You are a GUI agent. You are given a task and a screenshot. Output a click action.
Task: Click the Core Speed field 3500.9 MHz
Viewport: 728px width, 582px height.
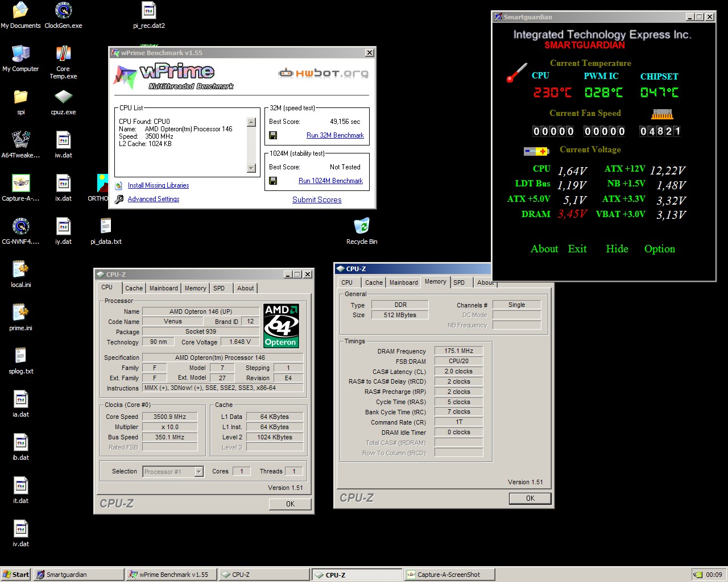click(x=169, y=417)
